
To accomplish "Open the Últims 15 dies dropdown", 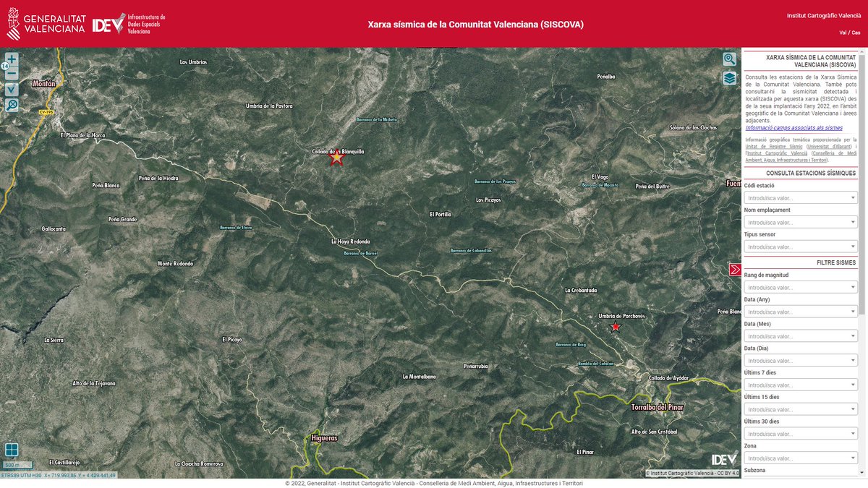I will click(801, 409).
